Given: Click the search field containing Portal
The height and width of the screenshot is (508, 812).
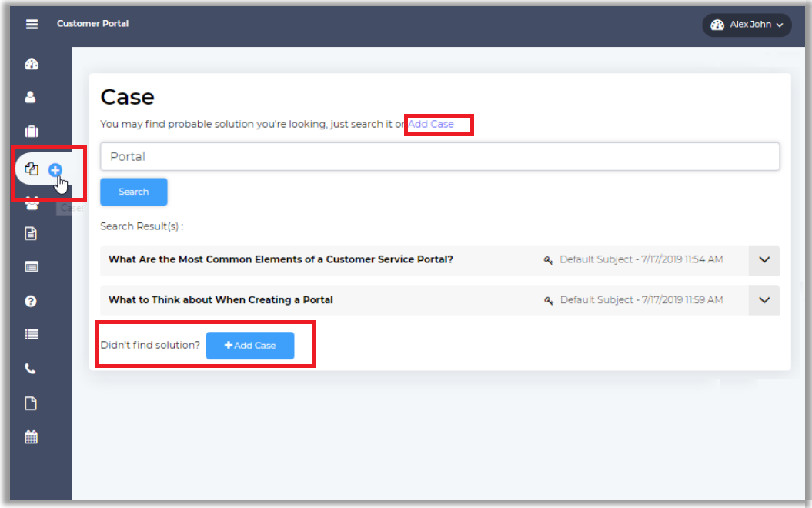Looking at the screenshot, I should 439,156.
